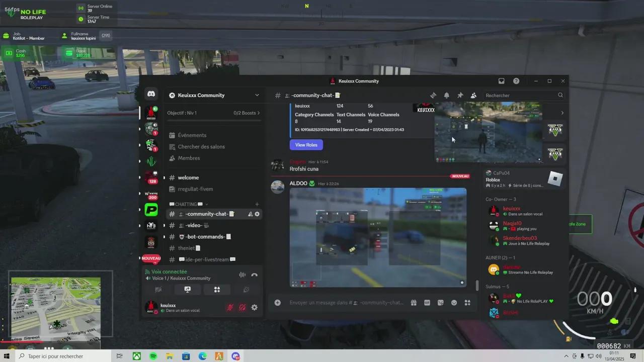The width and height of the screenshot is (644, 362).
Task: Undeafen the headphones for keuixxx
Action: (242, 307)
